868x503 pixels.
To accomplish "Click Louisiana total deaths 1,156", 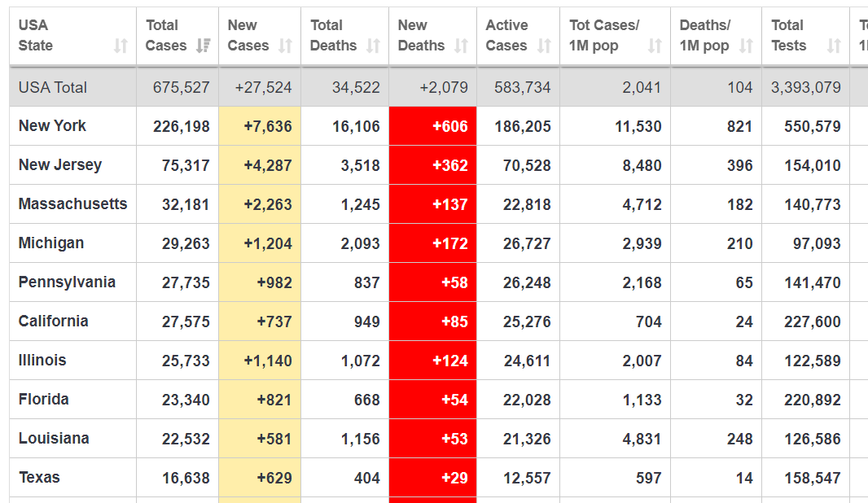I will (361, 440).
